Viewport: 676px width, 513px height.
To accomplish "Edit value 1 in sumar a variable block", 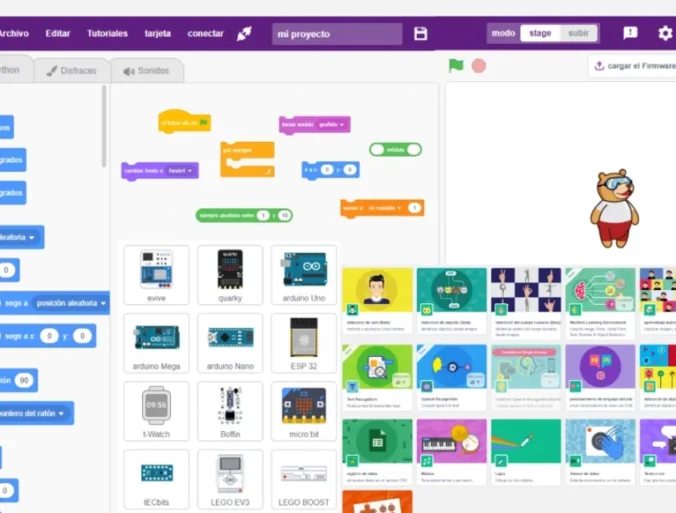I will click(414, 208).
